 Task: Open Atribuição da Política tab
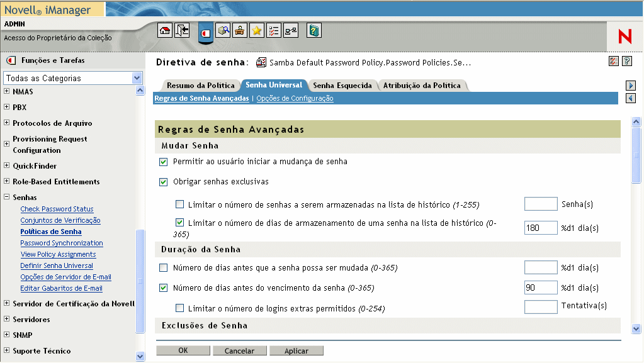pos(422,86)
